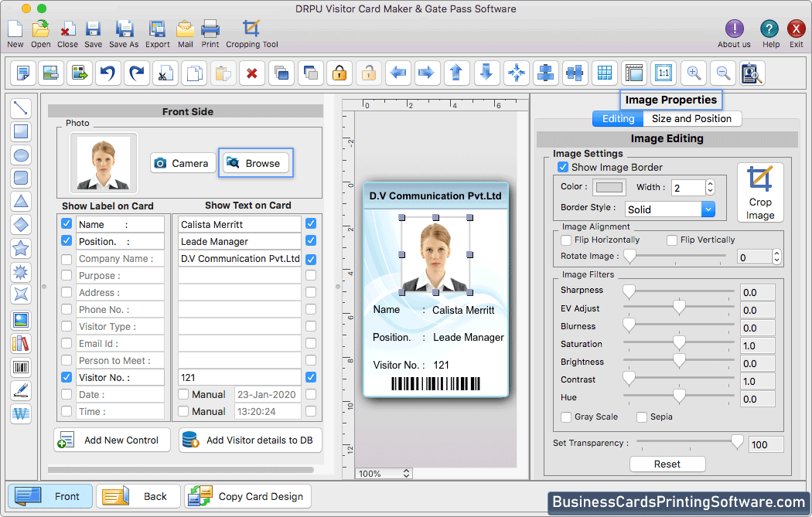Select the Line drawing tool
The image size is (812, 517).
21,108
